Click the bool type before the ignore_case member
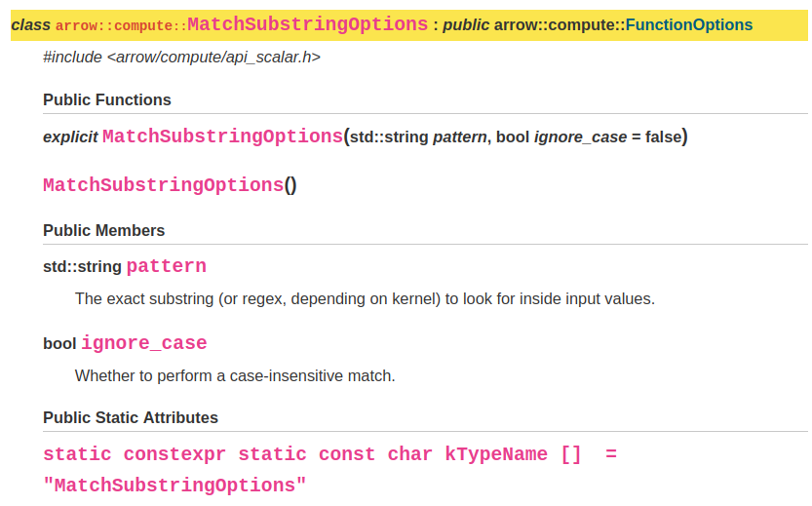 pos(59,343)
